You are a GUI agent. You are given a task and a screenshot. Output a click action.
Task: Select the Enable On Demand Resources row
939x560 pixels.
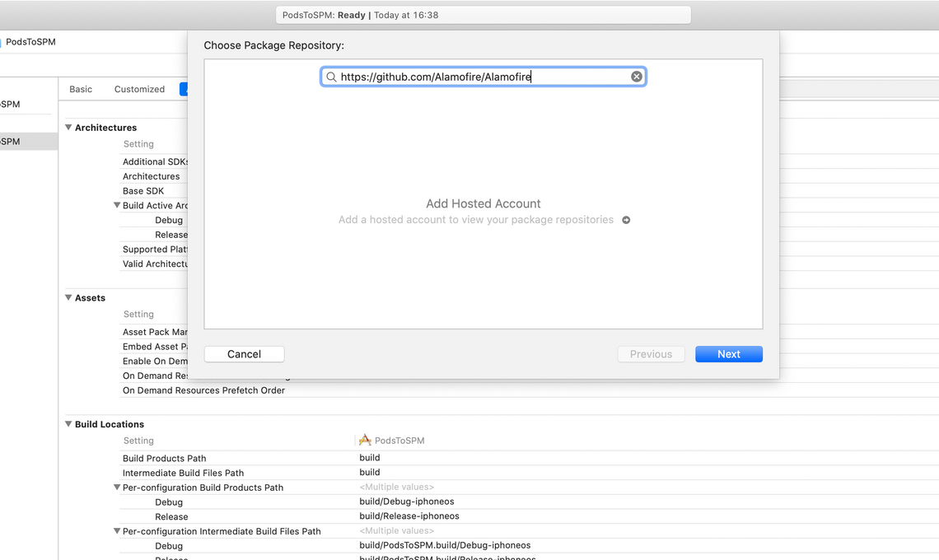pos(155,362)
